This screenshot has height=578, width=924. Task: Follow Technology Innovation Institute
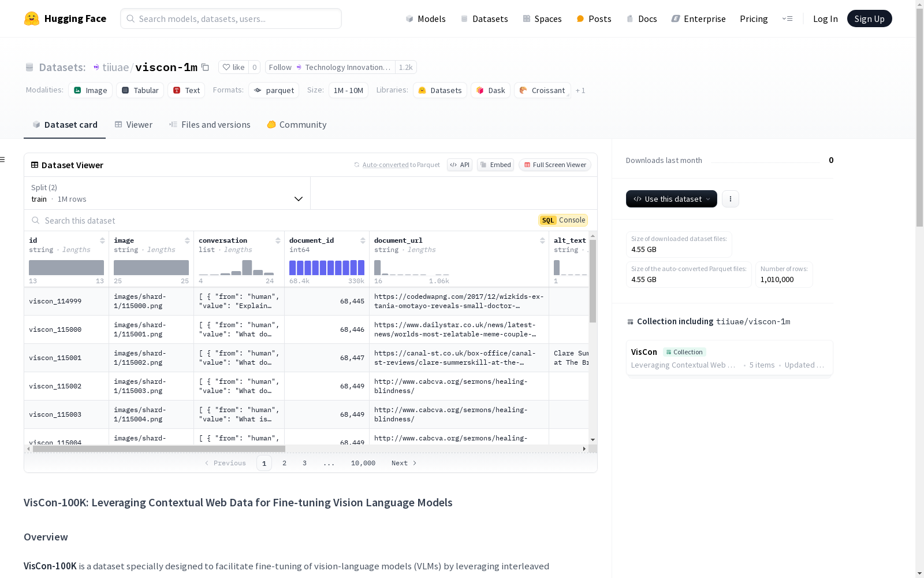click(x=330, y=67)
